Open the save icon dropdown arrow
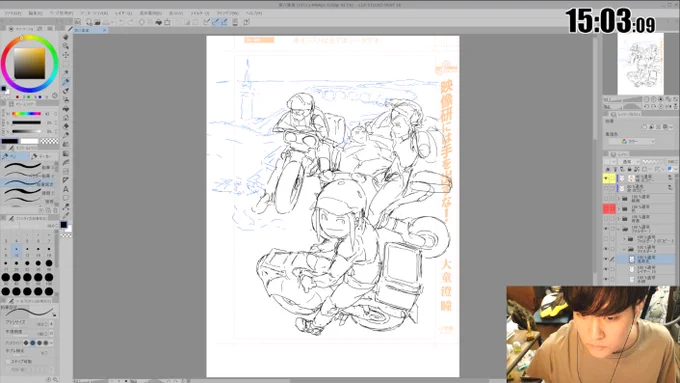 tap(111, 22)
